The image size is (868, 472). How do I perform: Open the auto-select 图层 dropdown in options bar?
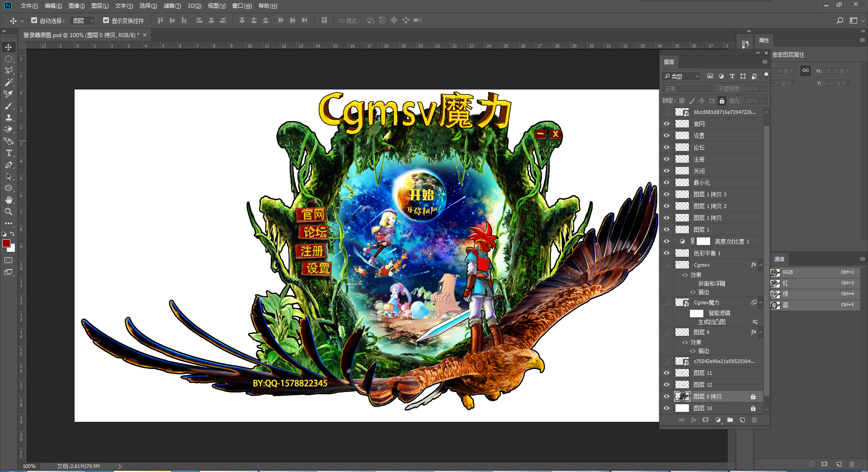point(83,20)
